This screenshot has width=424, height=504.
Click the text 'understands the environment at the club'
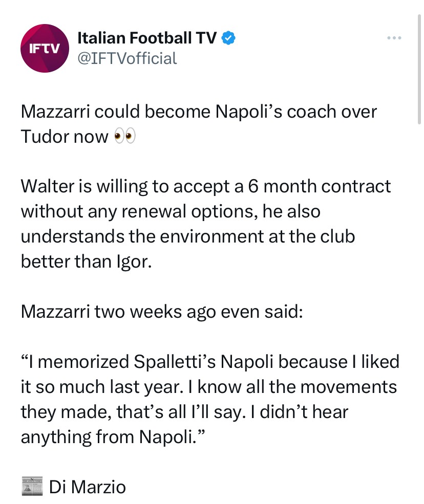click(188, 236)
